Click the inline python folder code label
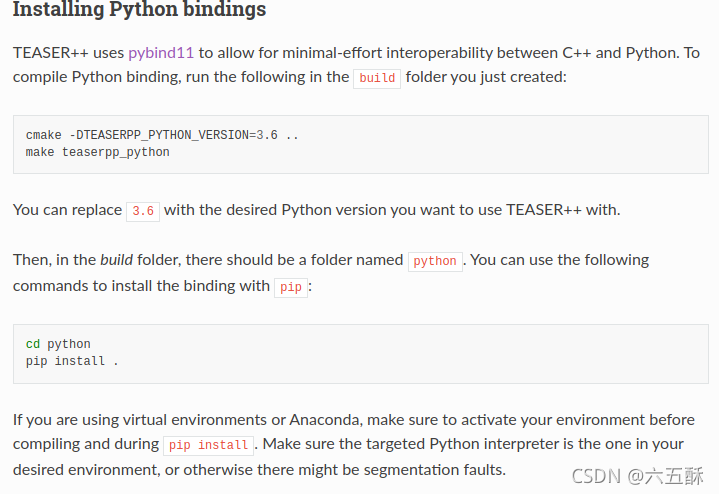This screenshot has width=719, height=494. click(x=435, y=261)
